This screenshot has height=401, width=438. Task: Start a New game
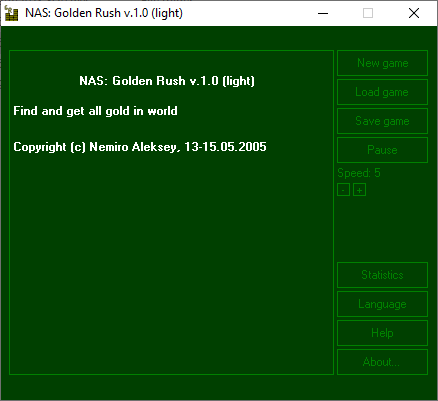tap(382, 63)
